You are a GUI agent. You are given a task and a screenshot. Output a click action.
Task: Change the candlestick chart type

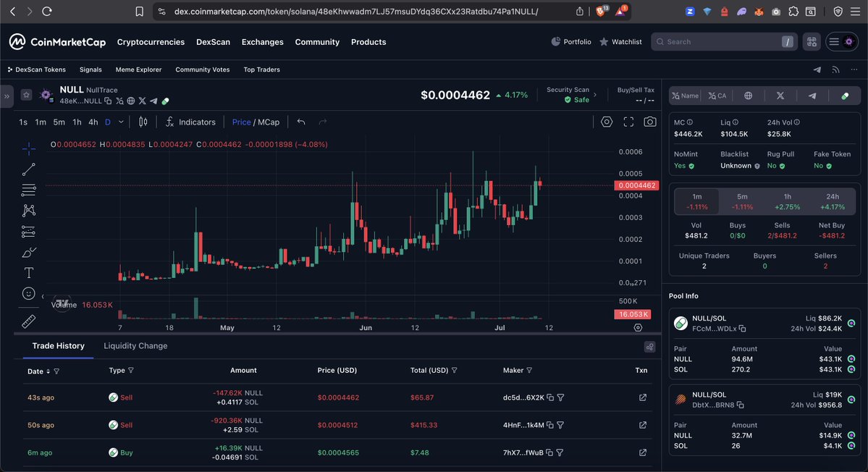click(x=143, y=122)
